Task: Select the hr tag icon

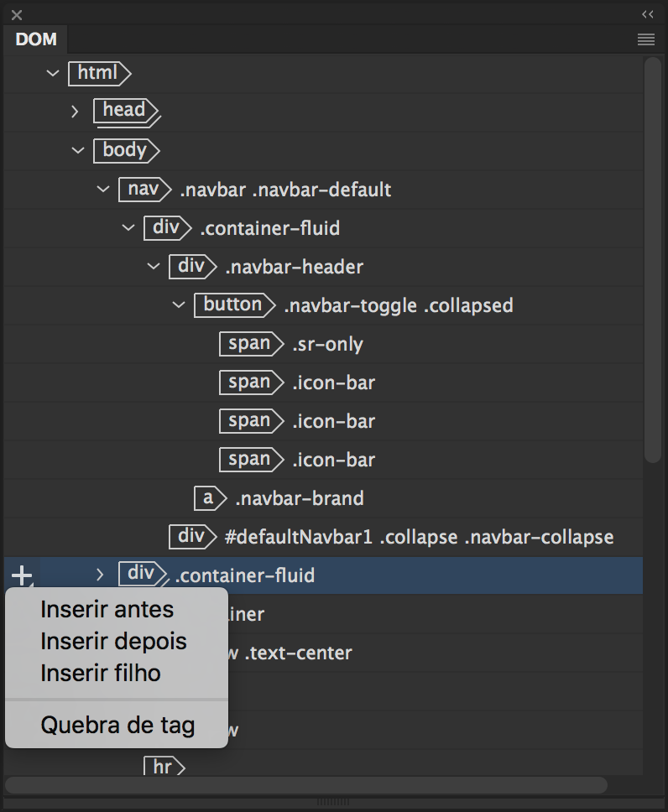Action: pos(164,766)
